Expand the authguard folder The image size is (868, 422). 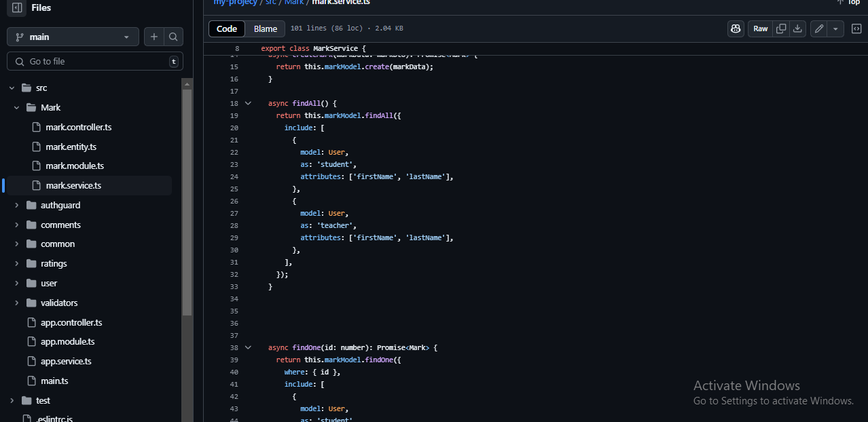[17, 205]
